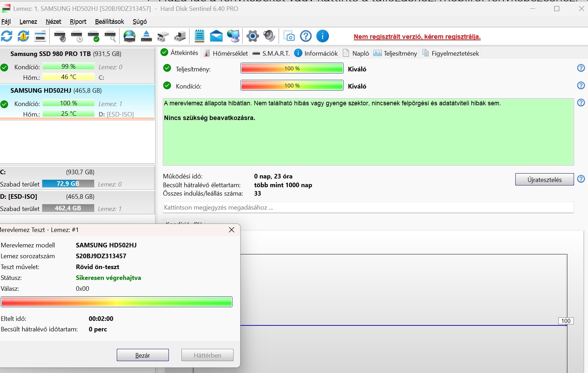Image resolution: width=588 pixels, height=373 pixels.
Task: Click the blue envelope e-mail icon
Action: 216,36
